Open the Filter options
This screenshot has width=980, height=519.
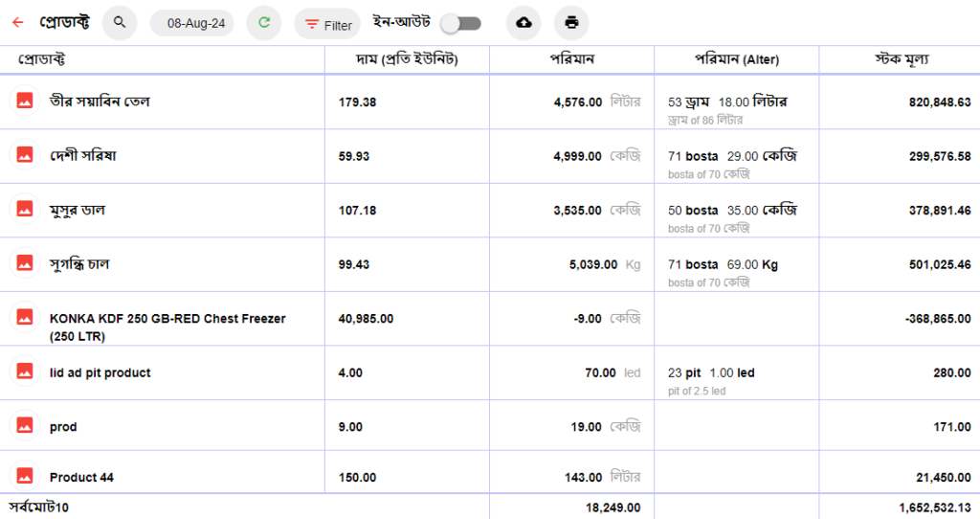[327, 24]
